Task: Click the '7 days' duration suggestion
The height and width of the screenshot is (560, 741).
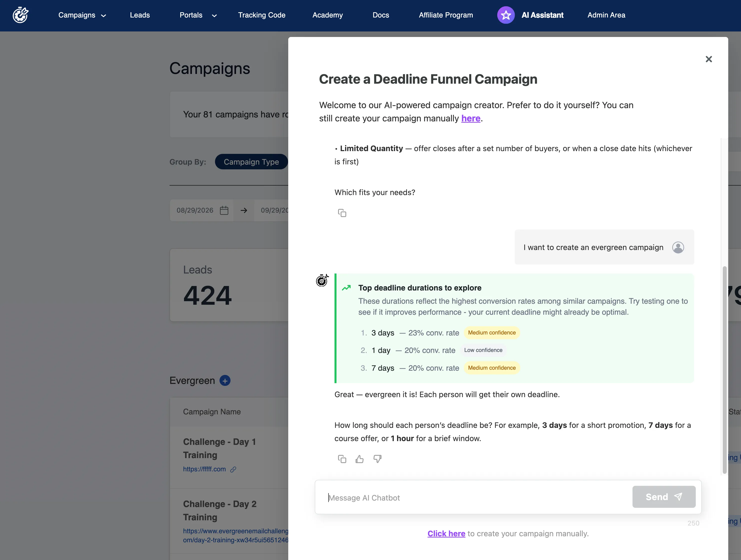Action: coord(382,368)
